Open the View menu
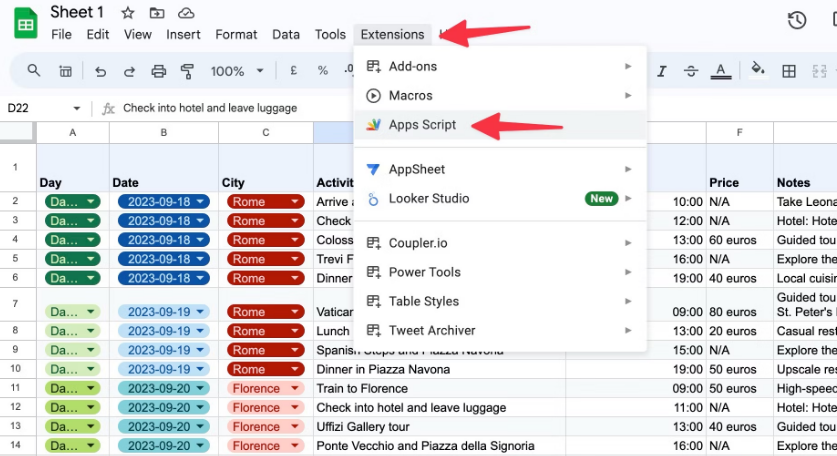837x456 pixels. click(x=138, y=35)
